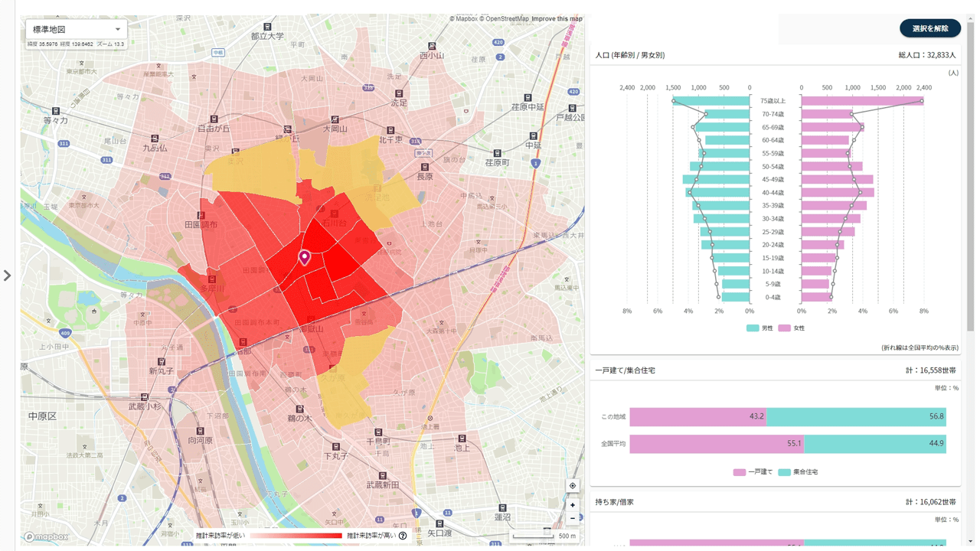Toggle the 女性 legend entry in population chart
The height and width of the screenshot is (551, 980).
tap(792, 328)
